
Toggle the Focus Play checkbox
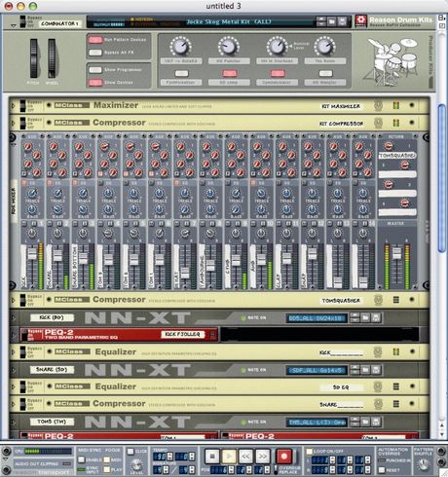tap(106, 469)
